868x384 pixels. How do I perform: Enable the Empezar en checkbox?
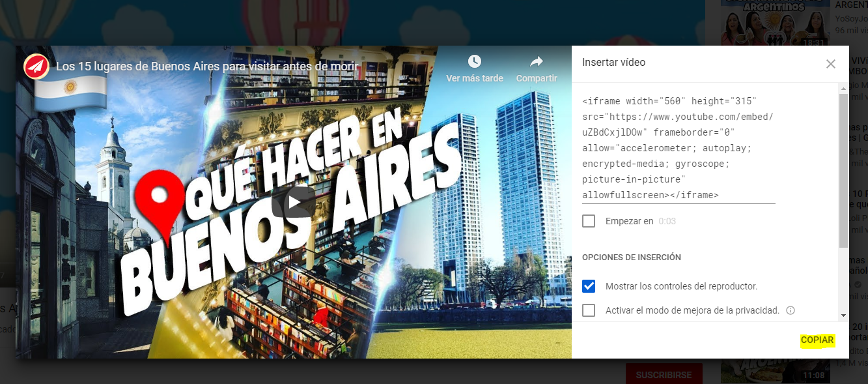589,221
